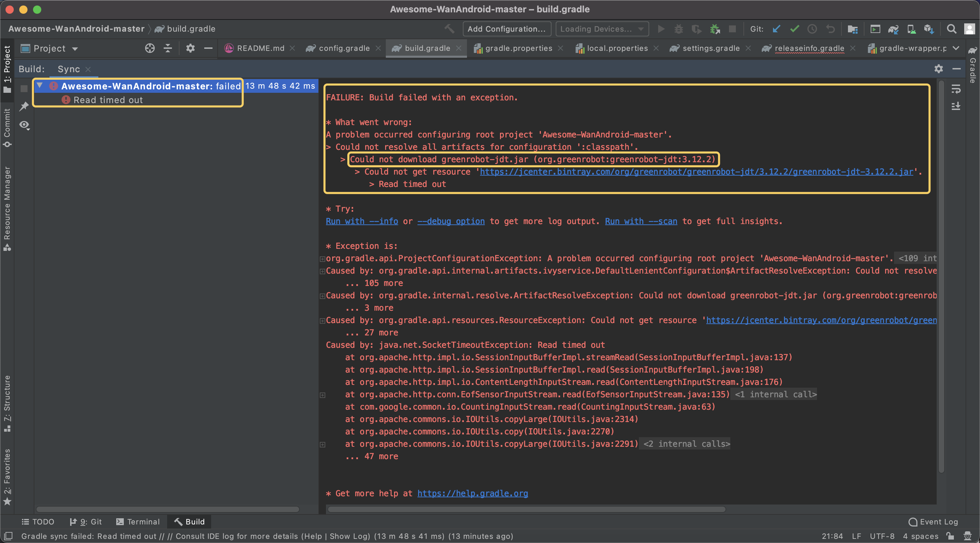Click the Git Show History clock
The image size is (980, 543).
(x=812, y=29)
